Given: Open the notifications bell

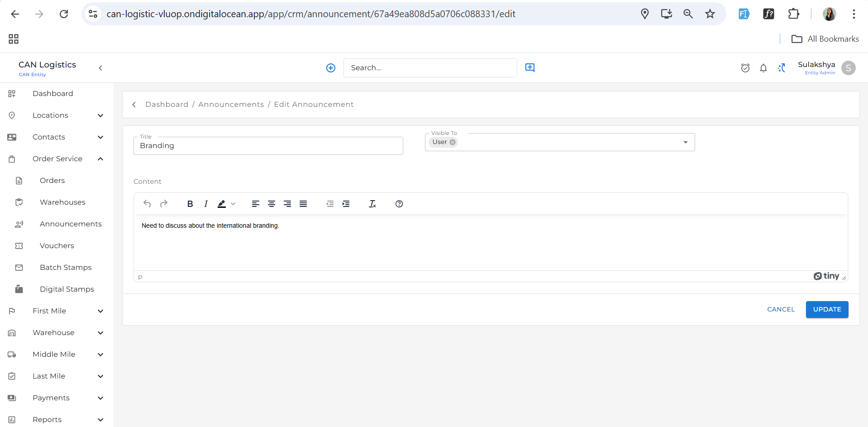Looking at the screenshot, I should tap(763, 68).
